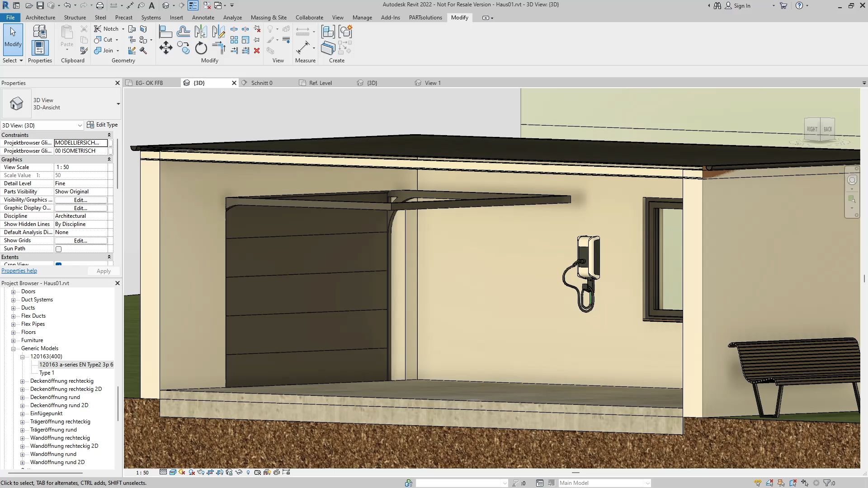Click the Rotate tool icon

[x=201, y=48]
